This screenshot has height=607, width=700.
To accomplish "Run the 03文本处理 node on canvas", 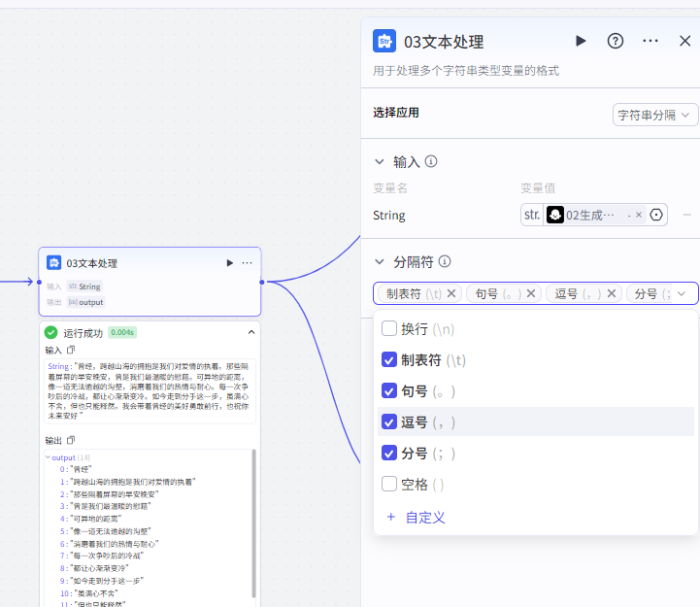I will coord(230,263).
